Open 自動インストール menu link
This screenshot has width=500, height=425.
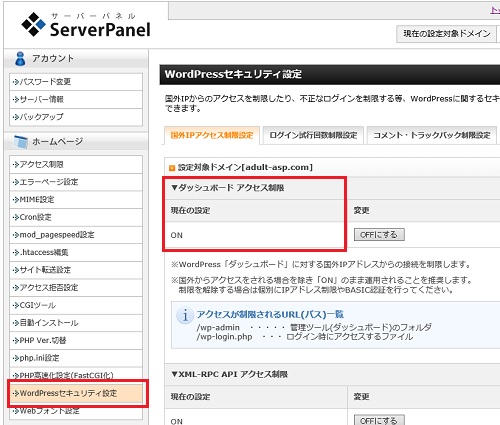point(76,323)
